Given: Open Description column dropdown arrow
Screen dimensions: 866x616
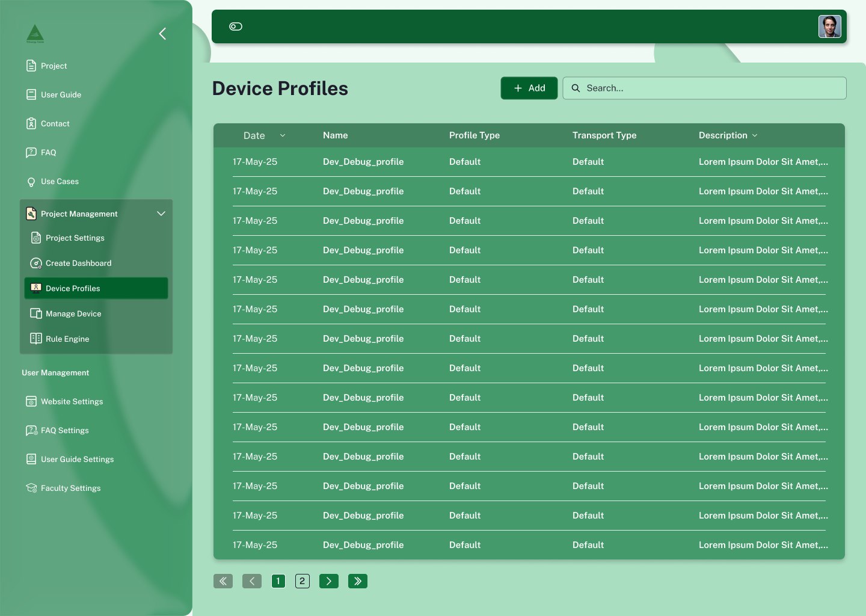Looking at the screenshot, I should tap(755, 135).
